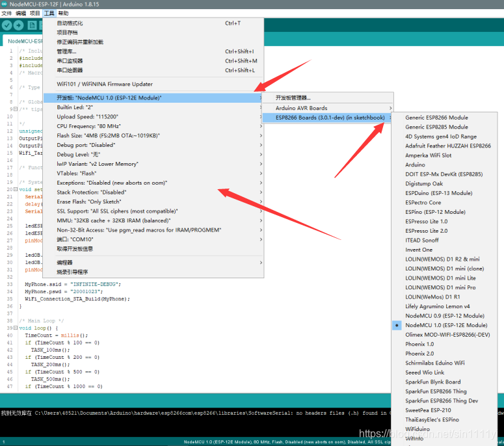This screenshot has width=504, height=446.
Task: Click the New sketch file icon
Action: click(x=32, y=25)
